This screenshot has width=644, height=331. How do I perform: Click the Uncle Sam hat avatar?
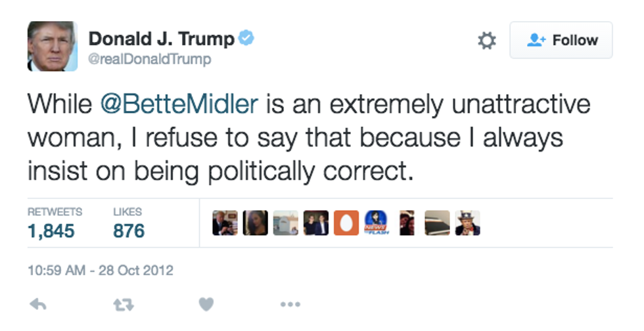[467, 223]
